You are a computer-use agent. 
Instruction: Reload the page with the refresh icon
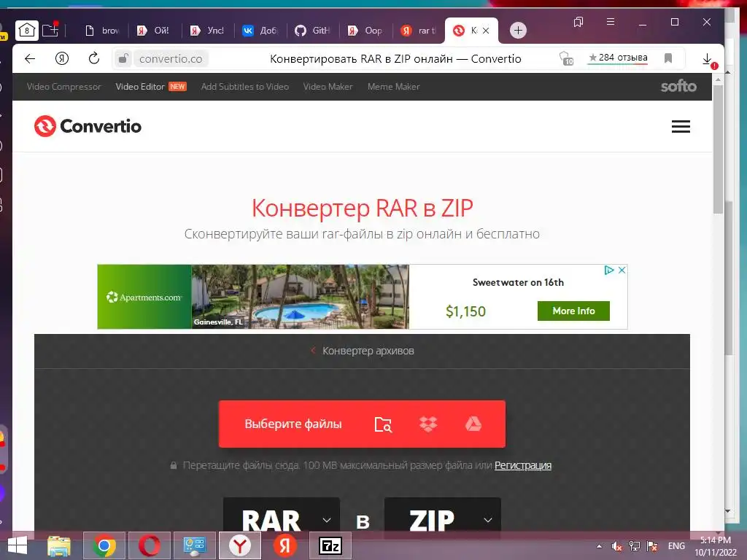(x=94, y=58)
